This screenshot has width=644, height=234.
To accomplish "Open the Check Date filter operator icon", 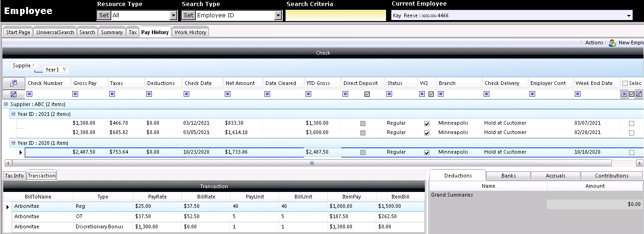I will click(187, 94).
